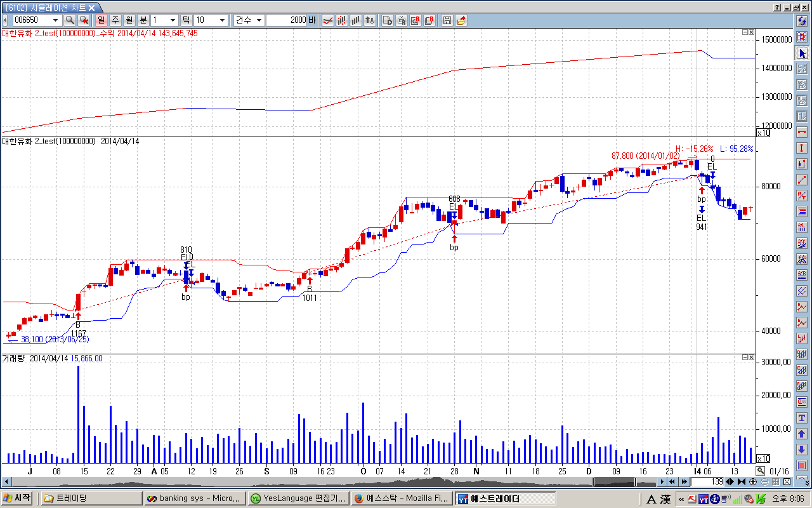Click the 시작 Start button
This screenshot has height=508, width=812.
click(18, 498)
